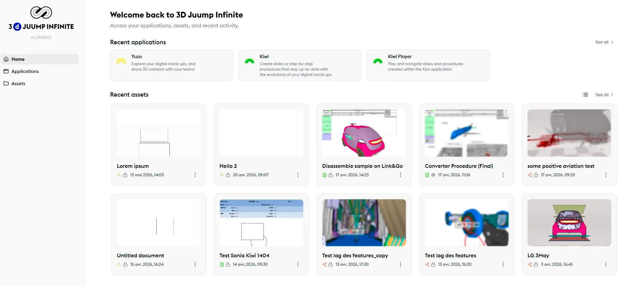Open options menu for Test Sonia Kiwi 1404
The width and height of the screenshot is (644, 286).
click(x=298, y=264)
